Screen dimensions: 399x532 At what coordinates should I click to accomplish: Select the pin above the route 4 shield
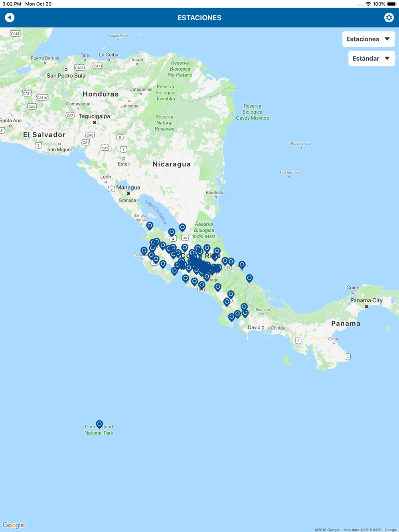[x=172, y=232]
